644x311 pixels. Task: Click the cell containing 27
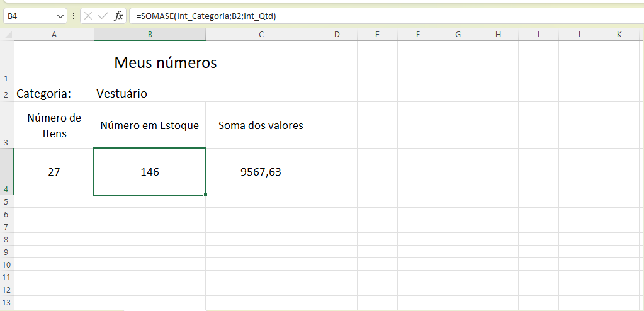click(54, 172)
